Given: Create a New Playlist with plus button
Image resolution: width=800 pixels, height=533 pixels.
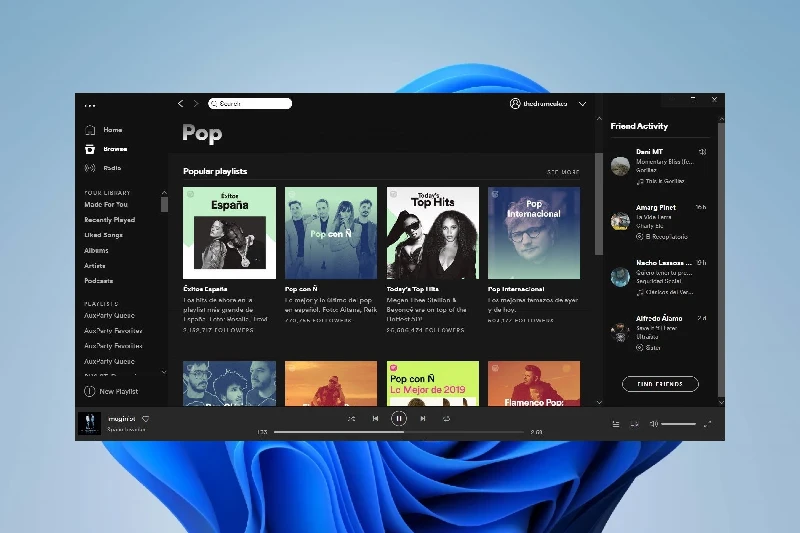Looking at the screenshot, I should click(x=89, y=392).
